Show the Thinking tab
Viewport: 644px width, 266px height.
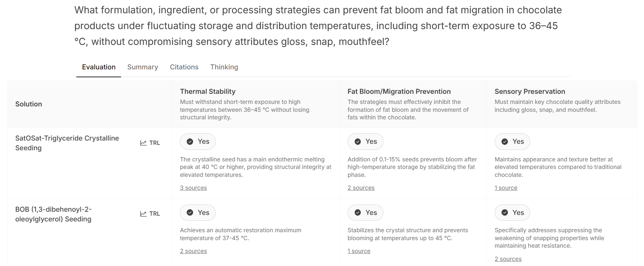pyautogui.click(x=224, y=67)
